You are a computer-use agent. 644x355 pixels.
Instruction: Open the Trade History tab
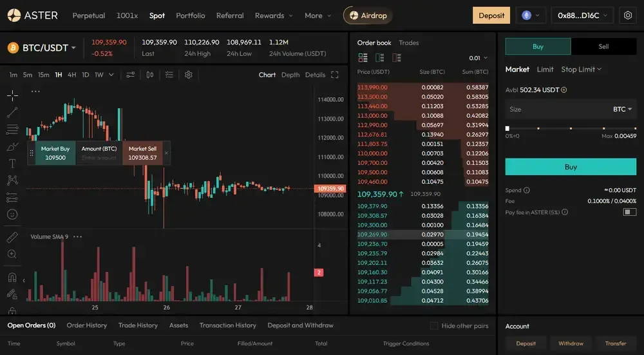(x=138, y=325)
